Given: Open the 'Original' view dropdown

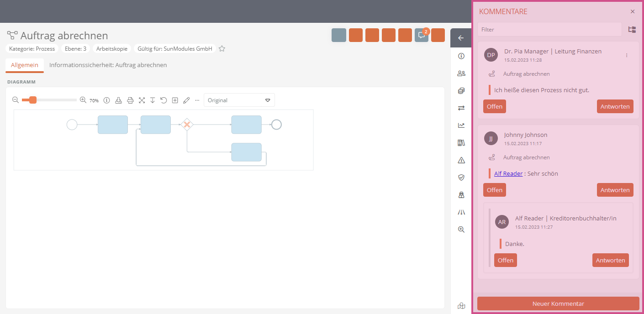Looking at the screenshot, I should (x=239, y=100).
